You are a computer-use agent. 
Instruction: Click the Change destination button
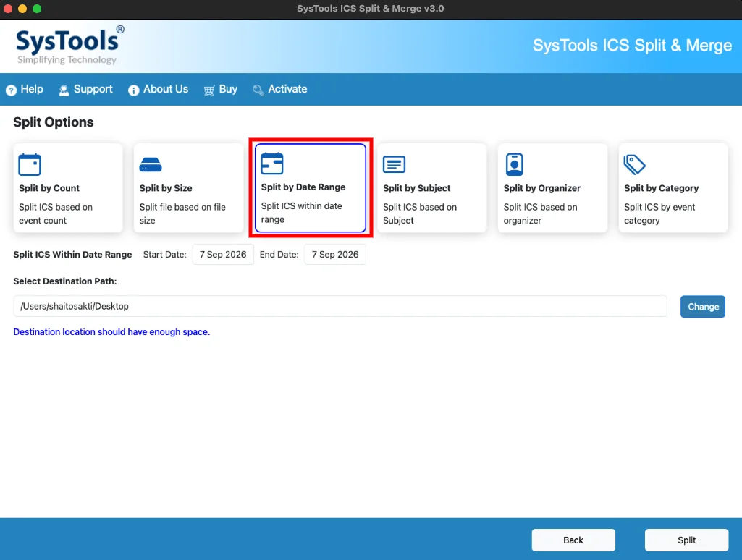click(703, 307)
